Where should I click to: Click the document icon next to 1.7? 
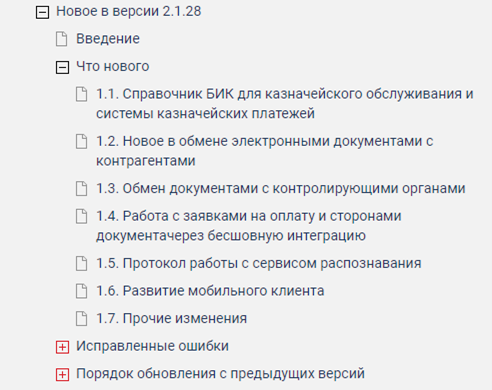81,319
